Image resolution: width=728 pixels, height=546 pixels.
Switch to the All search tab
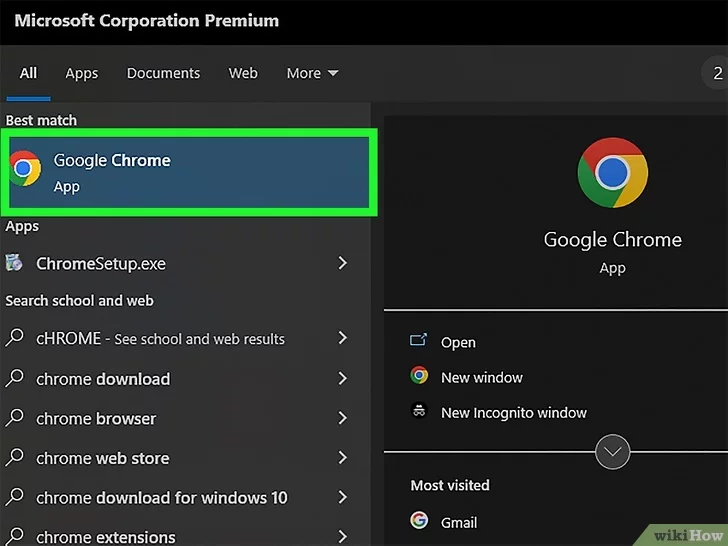coord(28,73)
